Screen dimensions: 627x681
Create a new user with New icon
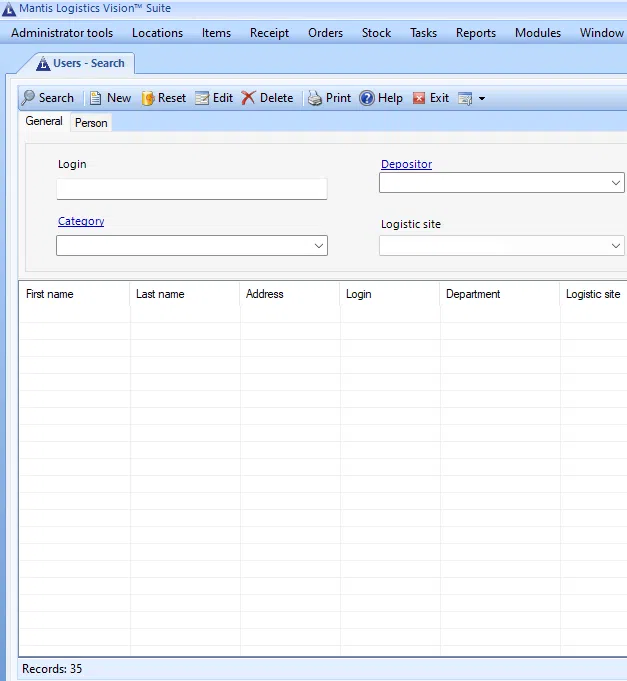[x=96, y=98]
